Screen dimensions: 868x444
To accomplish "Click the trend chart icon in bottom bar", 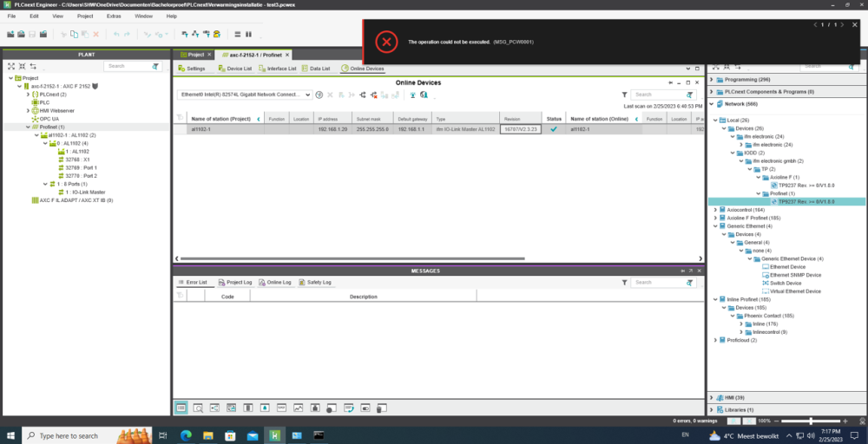I will click(299, 408).
